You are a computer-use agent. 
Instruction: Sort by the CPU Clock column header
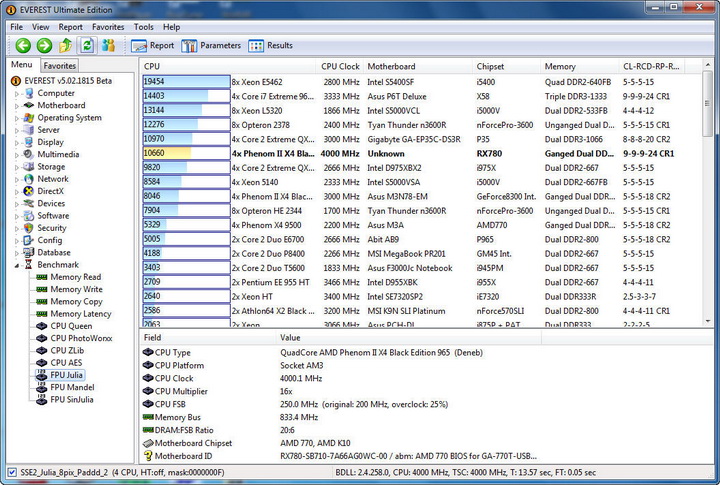340,66
